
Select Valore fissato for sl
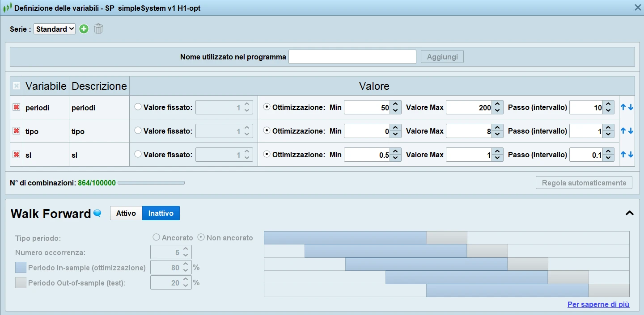(x=138, y=154)
